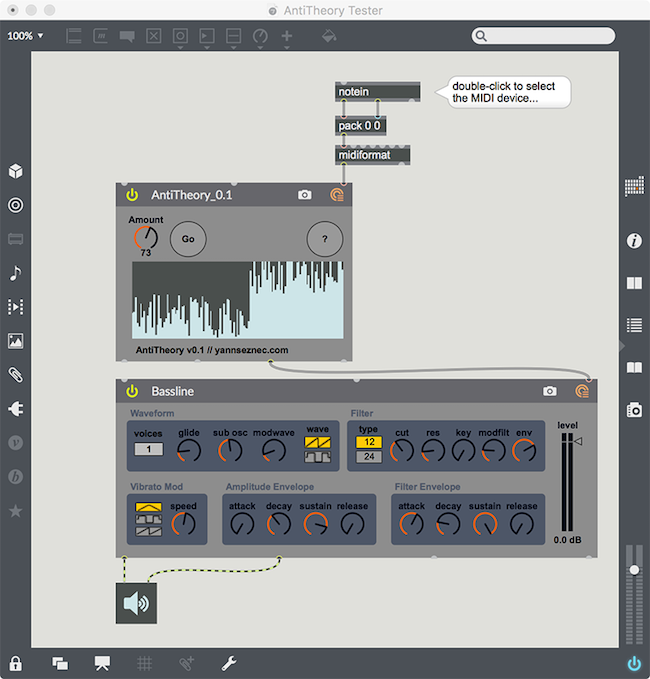Click the Bassline level slider handle
Viewport: 650px width, 679px height.
click(578, 441)
